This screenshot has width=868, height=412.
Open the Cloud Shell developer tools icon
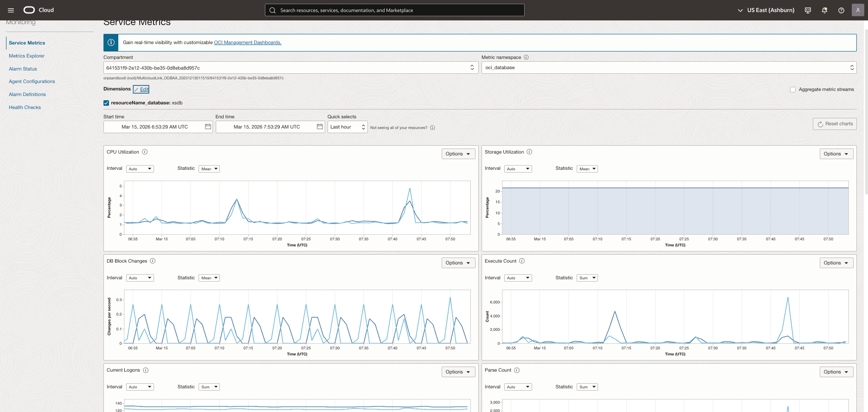coord(808,10)
